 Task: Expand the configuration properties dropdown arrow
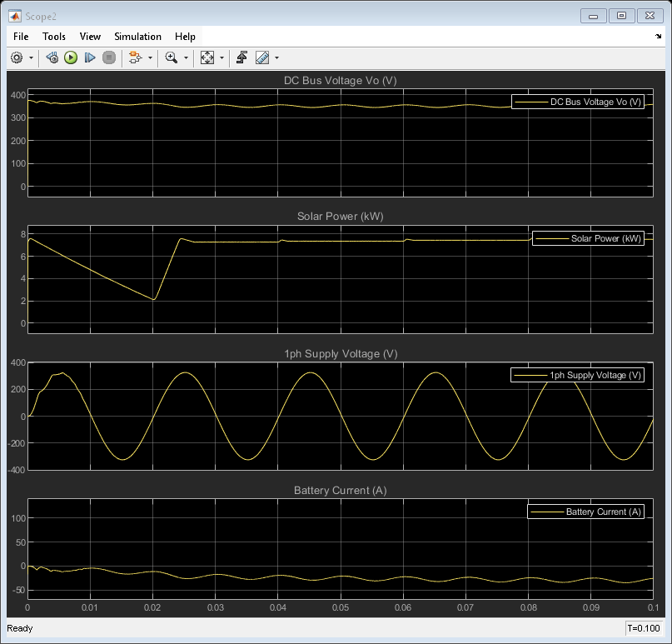click(x=31, y=57)
